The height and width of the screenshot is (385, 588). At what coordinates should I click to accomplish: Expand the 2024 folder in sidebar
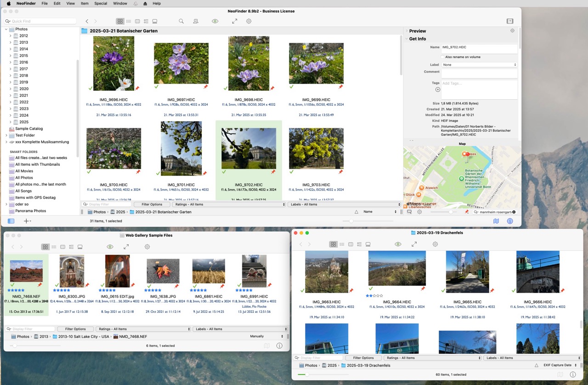point(11,115)
